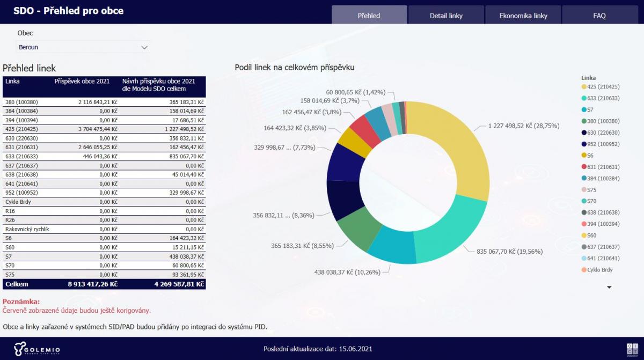This screenshot has width=644, height=360.
Task: Click chart label 835 067,70 Kč (19,56%)
Action: 509,251
